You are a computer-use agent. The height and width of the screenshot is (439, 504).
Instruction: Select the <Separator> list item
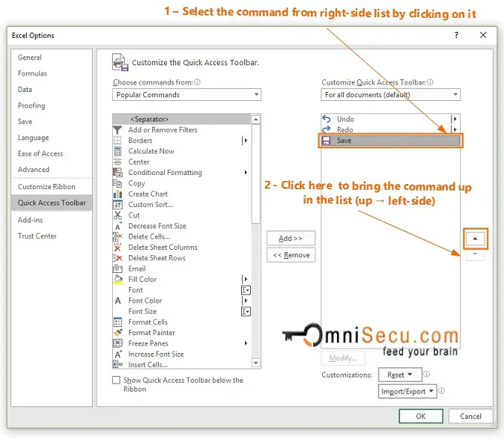pos(182,119)
